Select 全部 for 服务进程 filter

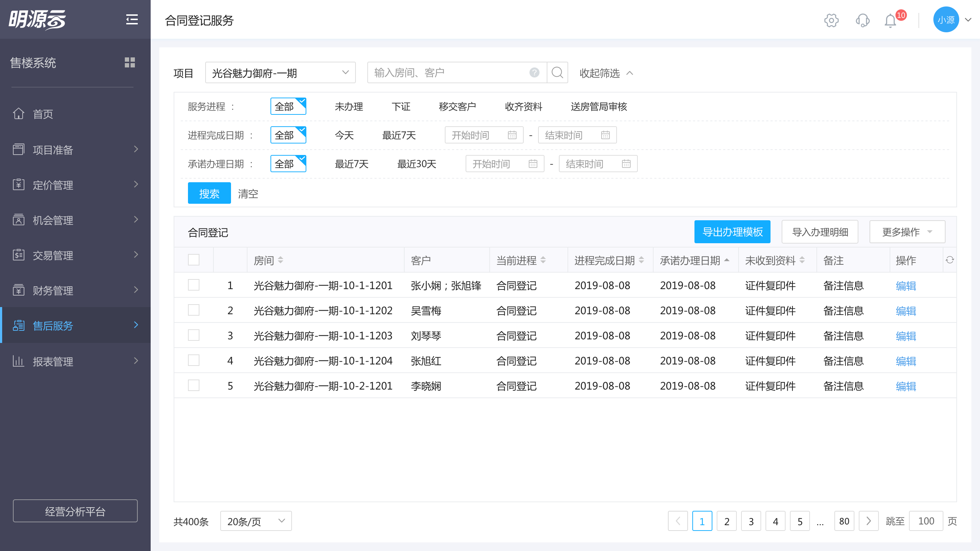coord(288,106)
